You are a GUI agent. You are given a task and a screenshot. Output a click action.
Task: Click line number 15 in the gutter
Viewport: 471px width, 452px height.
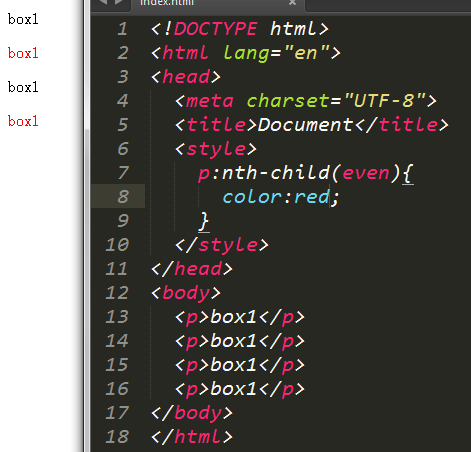117,365
